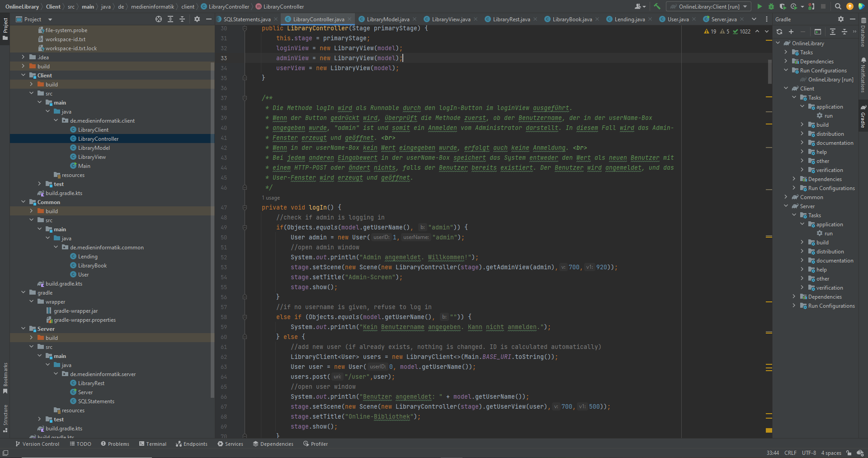Viewport: 868px width, 458px height.
Task: Start debugging with the bug icon
Action: click(771, 6)
